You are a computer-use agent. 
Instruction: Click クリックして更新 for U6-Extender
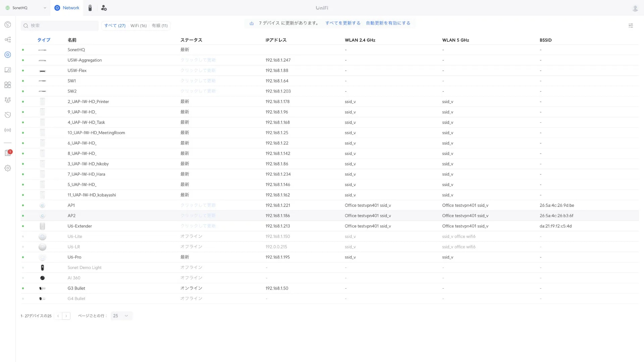coord(198,226)
